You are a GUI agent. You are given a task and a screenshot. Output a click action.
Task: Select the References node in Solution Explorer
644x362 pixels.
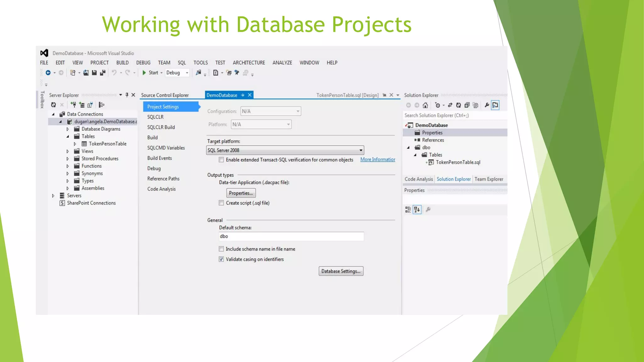click(x=433, y=140)
